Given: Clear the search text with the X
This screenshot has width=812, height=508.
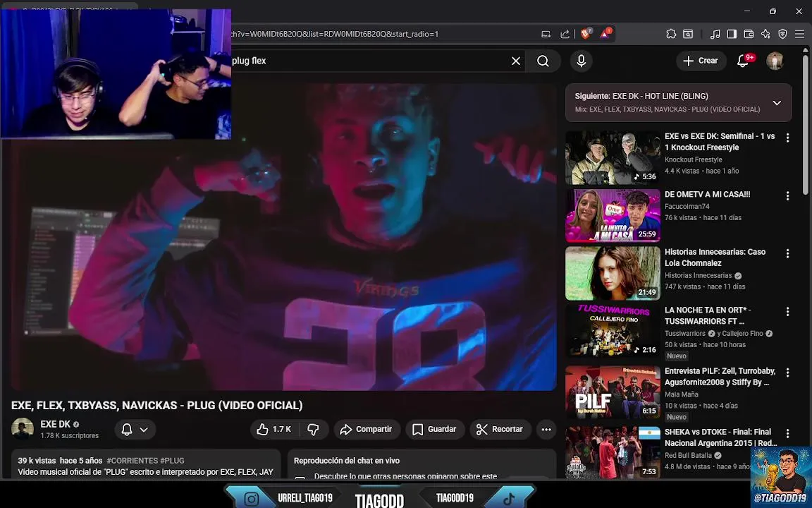Looking at the screenshot, I should pos(516,61).
